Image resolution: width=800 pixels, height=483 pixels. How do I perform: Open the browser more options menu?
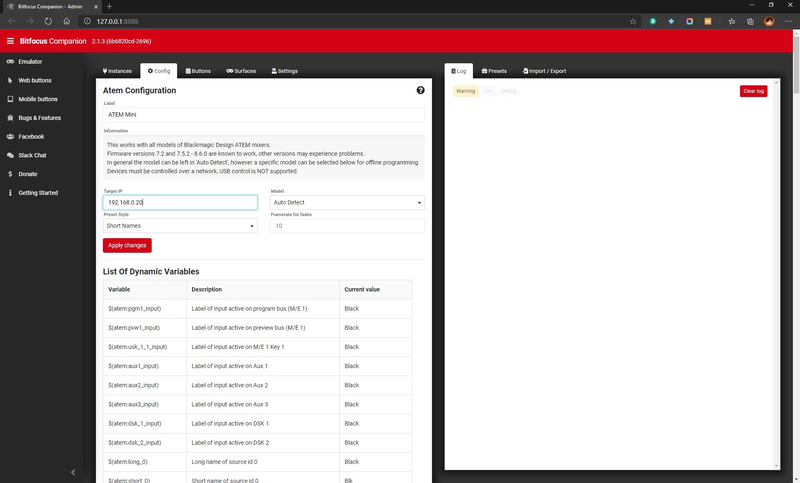click(788, 21)
